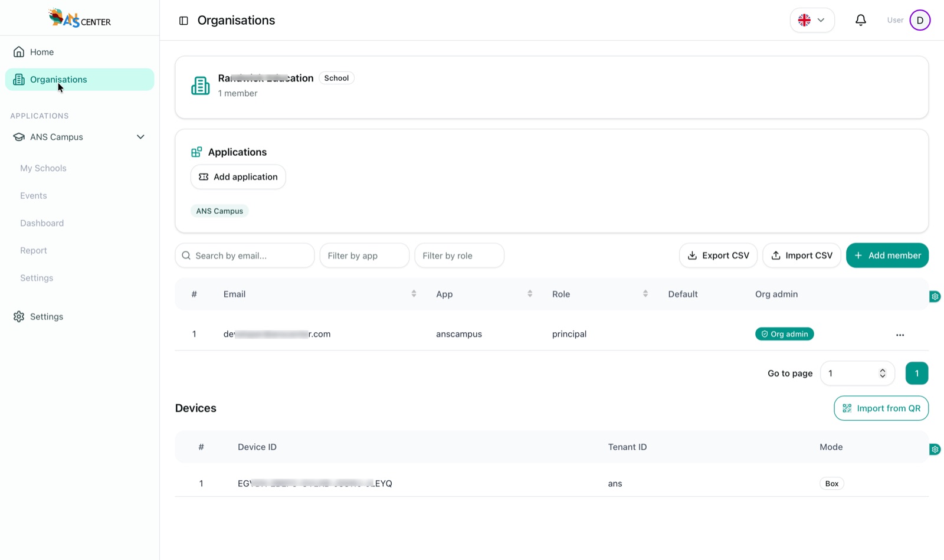Sort by Email column arrows

[x=414, y=294]
